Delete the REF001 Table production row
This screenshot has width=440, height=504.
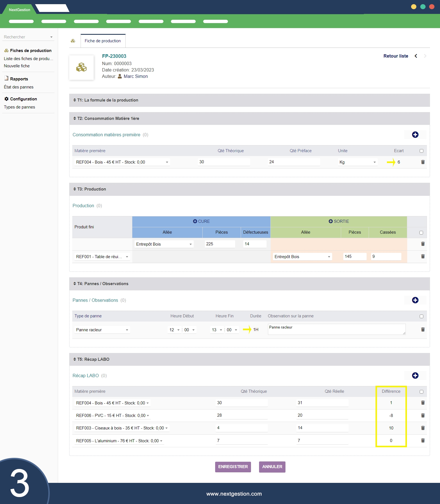click(x=423, y=256)
